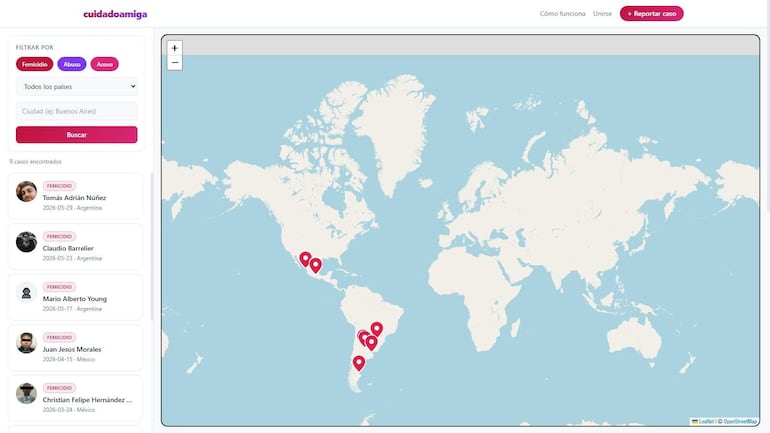Open Claudio Barrelier profile photo
770x433 pixels.
pos(27,242)
